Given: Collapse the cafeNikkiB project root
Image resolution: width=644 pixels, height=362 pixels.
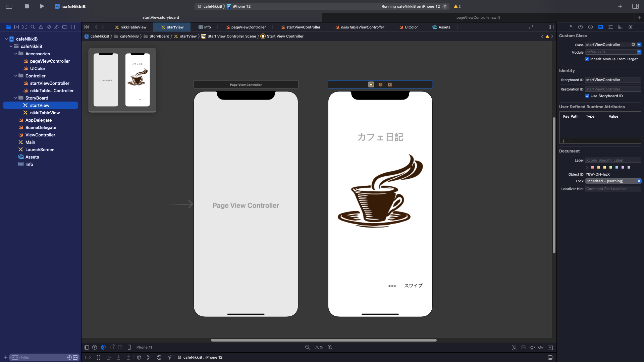Looking at the screenshot, I should coord(6,39).
